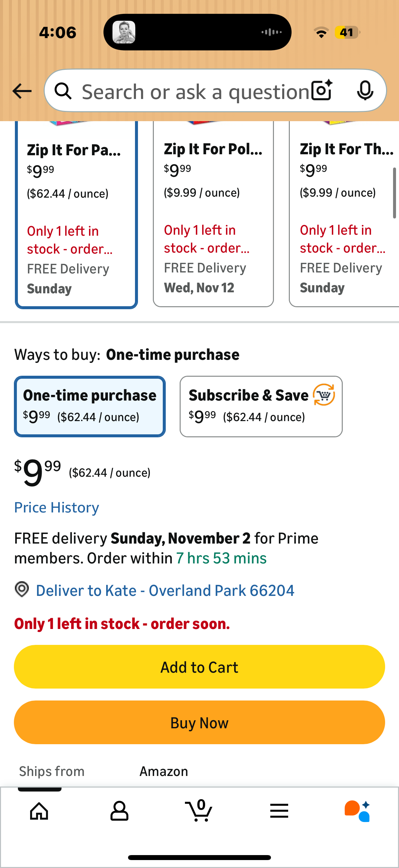Select the Subscribe & Save option
The image size is (399, 868).
pos(261,407)
